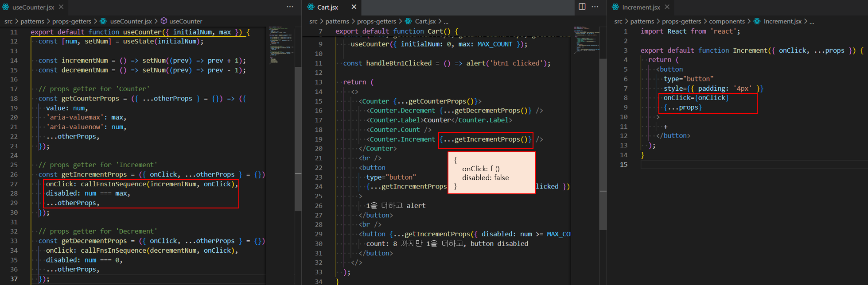Switch to the Increment.jsx tab
The width and height of the screenshot is (868, 285).
pyautogui.click(x=641, y=7)
